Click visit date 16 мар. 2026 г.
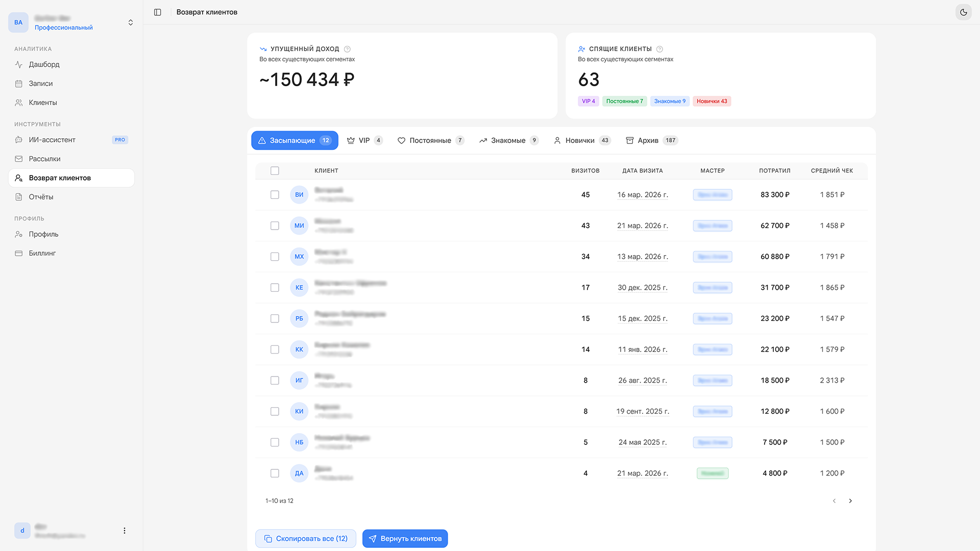The height and width of the screenshot is (551, 980). [642, 195]
